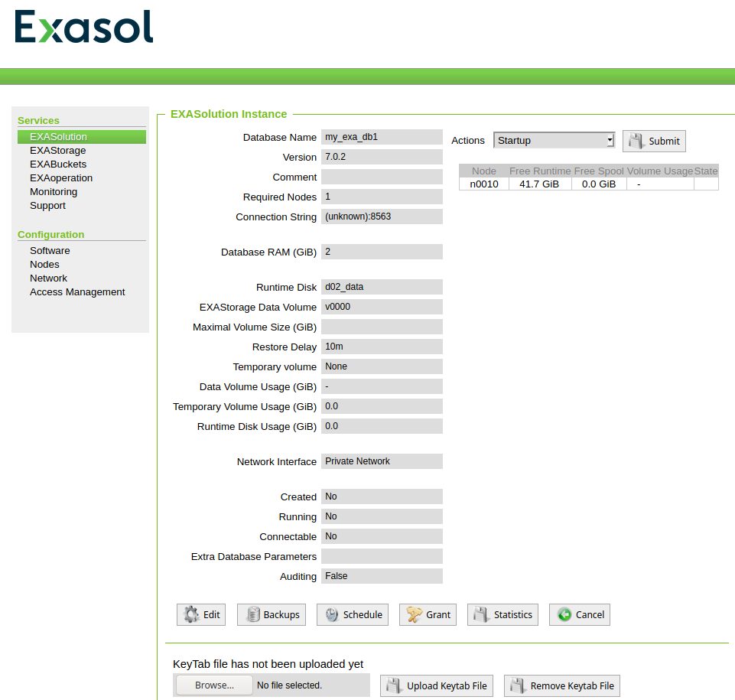The image size is (735, 700).
Task: Click the green arrow icon on Cancel
Action: click(564, 614)
